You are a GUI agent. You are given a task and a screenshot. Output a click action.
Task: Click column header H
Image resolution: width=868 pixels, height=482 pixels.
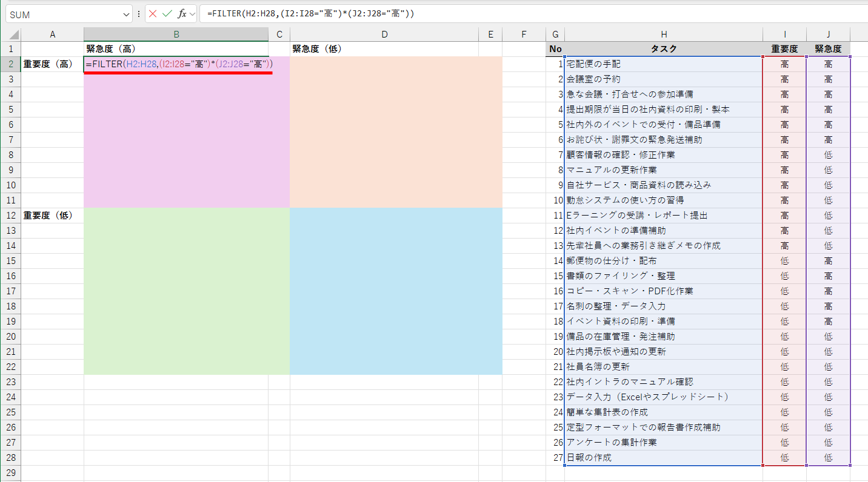664,34
